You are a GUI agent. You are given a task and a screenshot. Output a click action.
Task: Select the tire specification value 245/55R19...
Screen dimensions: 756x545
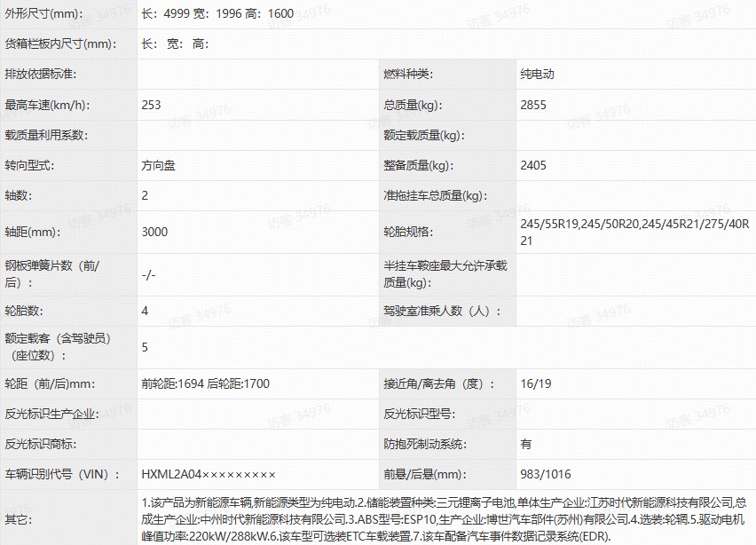pyautogui.click(x=549, y=224)
